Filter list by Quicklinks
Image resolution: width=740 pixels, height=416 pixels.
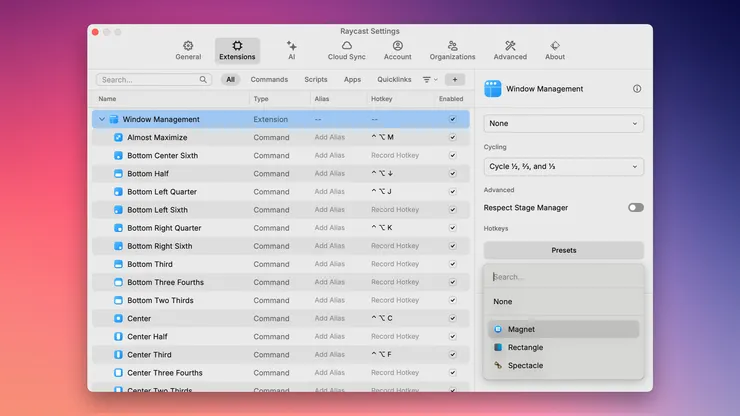click(x=394, y=80)
